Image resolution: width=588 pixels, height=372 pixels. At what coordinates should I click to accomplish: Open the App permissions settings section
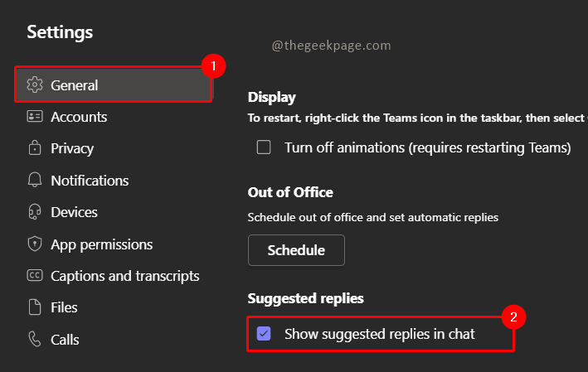pos(101,244)
